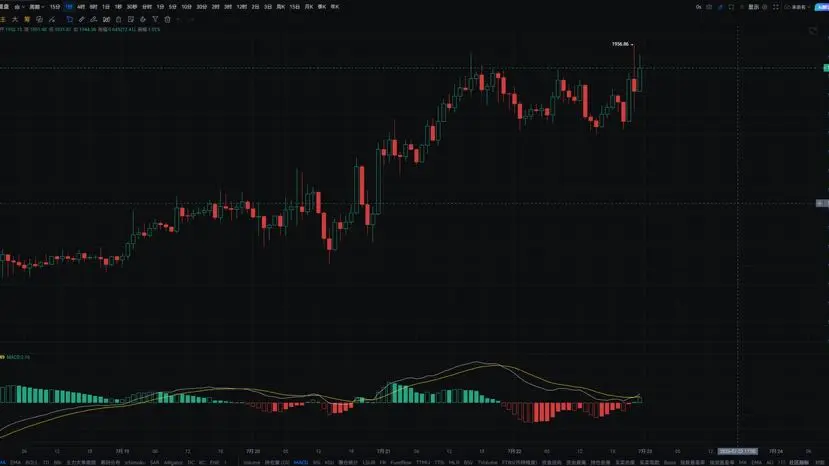
Task: Toggle the FundFlow indicator at bottom
Action: [401, 462]
